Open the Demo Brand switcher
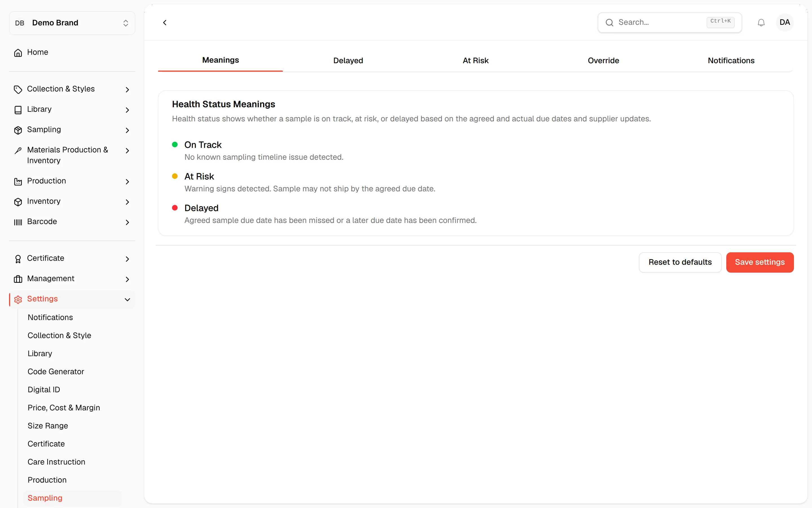 [72, 23]
